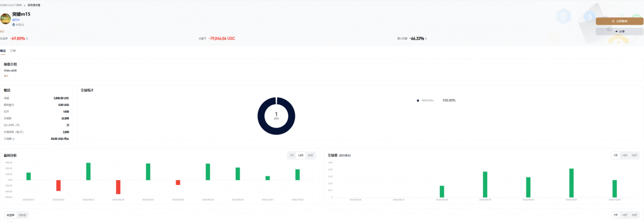
Task: Click the info icon beside -69.80% return rate
Action: point(27,39)
